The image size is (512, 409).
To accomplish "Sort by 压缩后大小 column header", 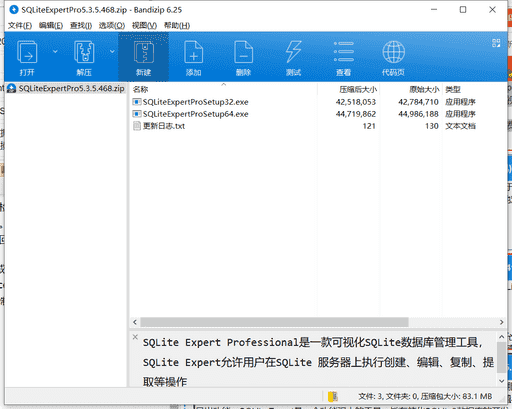I will click(358, 89).
